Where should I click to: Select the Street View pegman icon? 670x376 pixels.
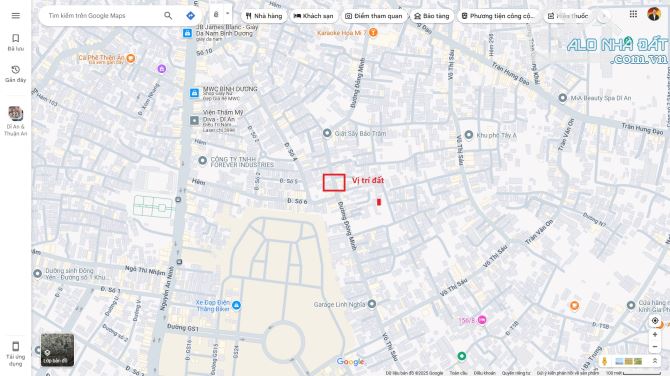604,361
